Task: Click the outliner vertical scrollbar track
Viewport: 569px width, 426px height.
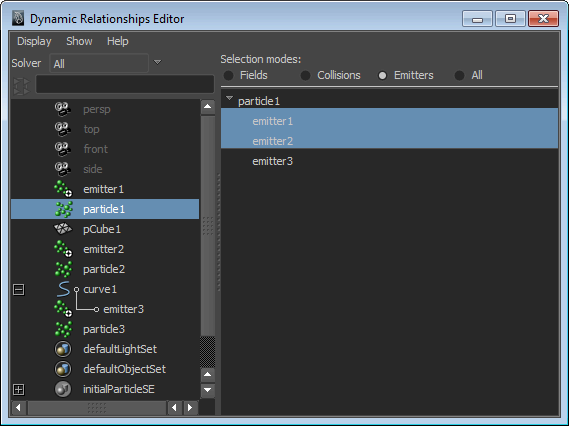Action: (208, 225)
